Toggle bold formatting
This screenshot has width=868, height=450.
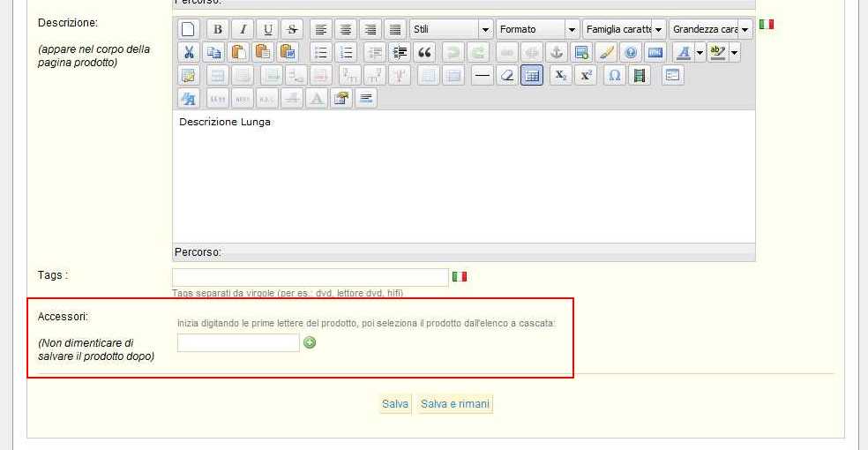click(218, 29)
